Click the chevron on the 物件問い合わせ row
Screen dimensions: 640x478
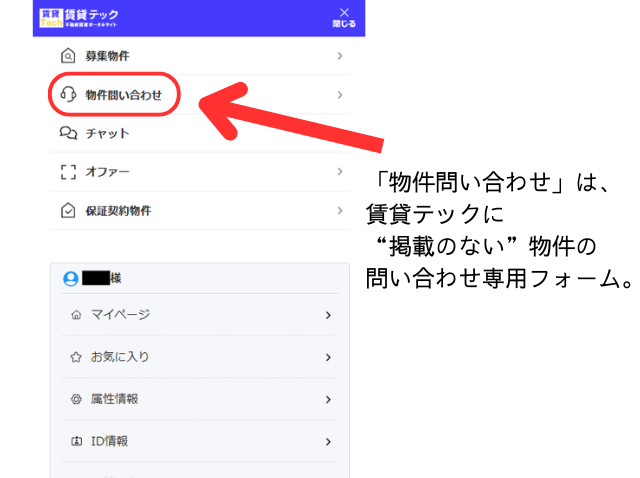(x=340, y=95)
